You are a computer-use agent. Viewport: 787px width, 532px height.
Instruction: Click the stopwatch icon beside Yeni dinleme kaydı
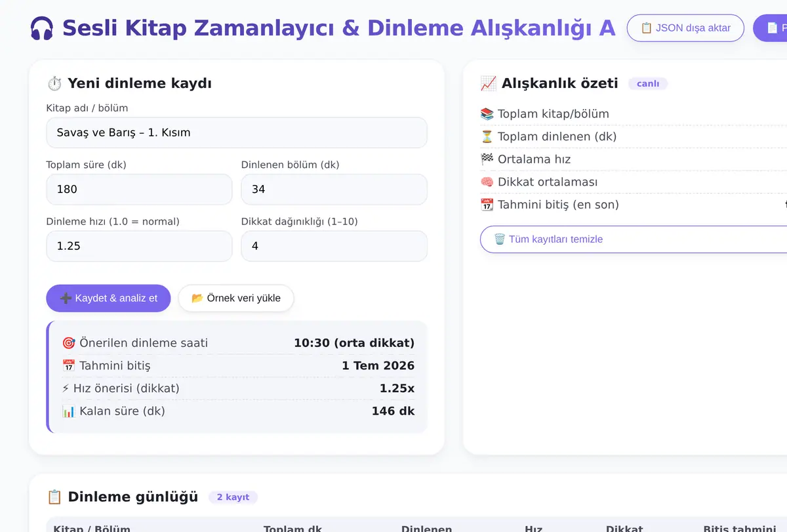pyautogui.click(x=54, y=83)
